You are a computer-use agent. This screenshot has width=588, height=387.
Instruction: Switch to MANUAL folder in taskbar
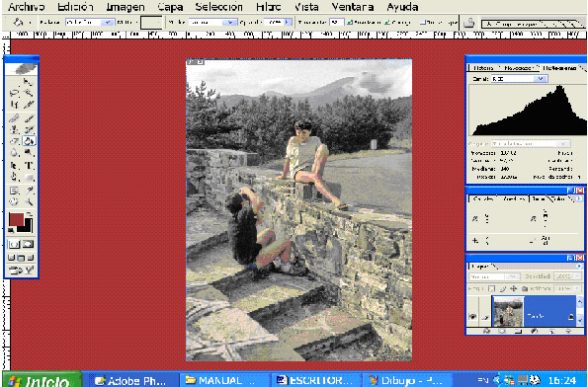(x=225, y=381)
